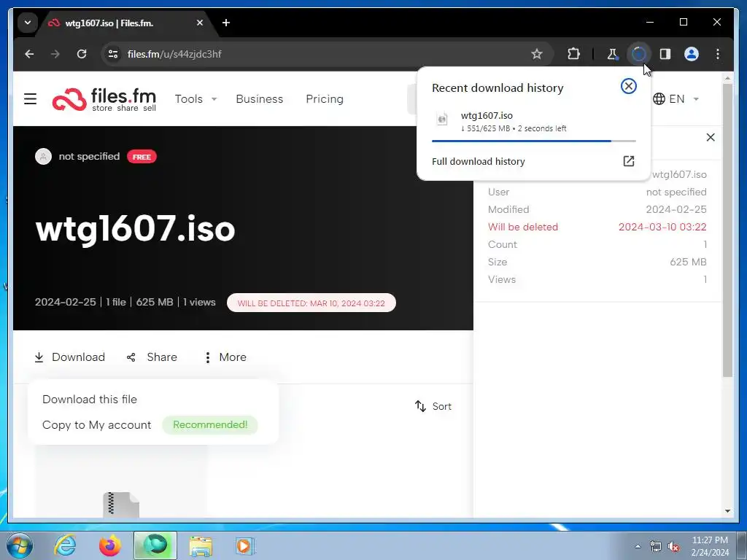Open full download history link
747x560 pixels.
[x=478, y=161]
